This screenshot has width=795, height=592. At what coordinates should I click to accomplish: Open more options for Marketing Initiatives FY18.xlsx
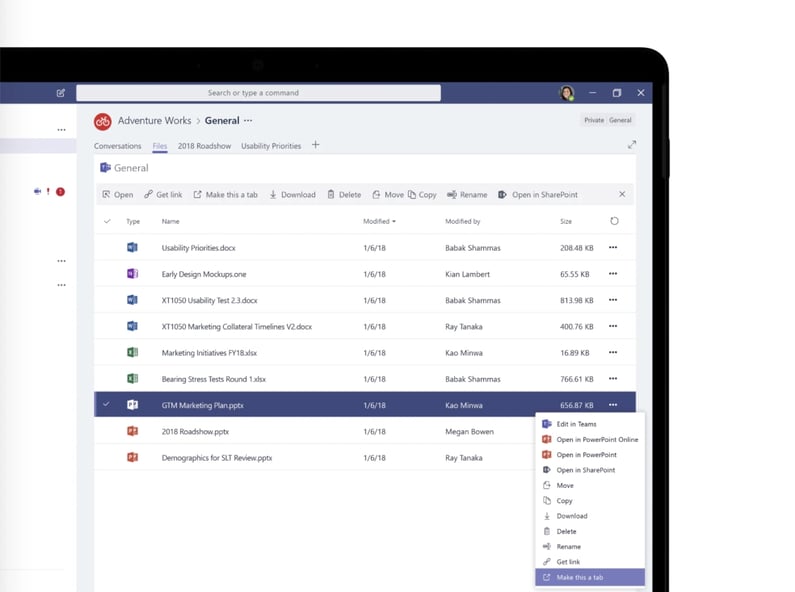tap(613, 352)
